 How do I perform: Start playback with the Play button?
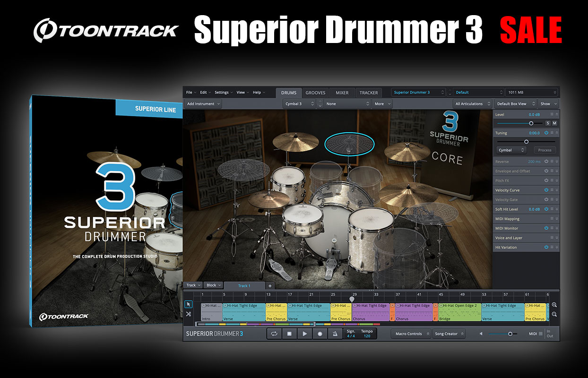point(304,334)
